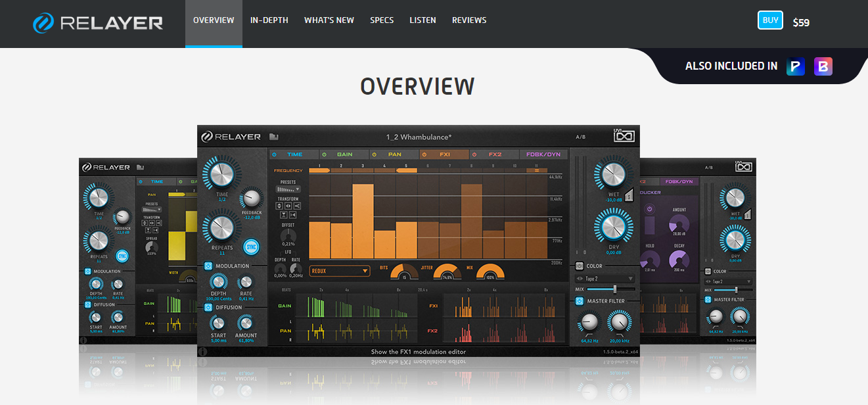The height and width of the screenshot is (405, 868).
Task: Go to the REVIEWS page link
Action: [469, 20]
